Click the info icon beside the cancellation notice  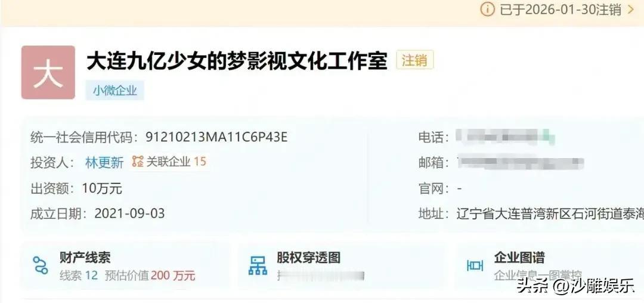pos(487,9)
